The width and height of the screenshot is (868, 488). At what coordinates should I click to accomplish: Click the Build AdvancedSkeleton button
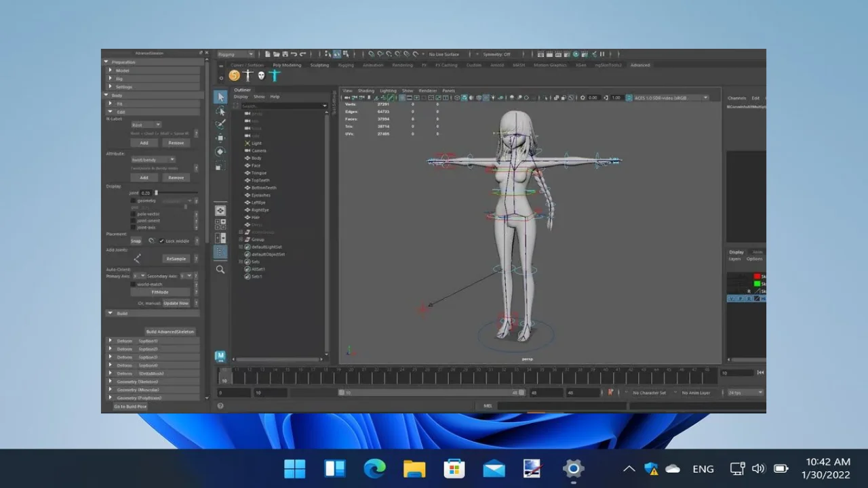[170, 331]
